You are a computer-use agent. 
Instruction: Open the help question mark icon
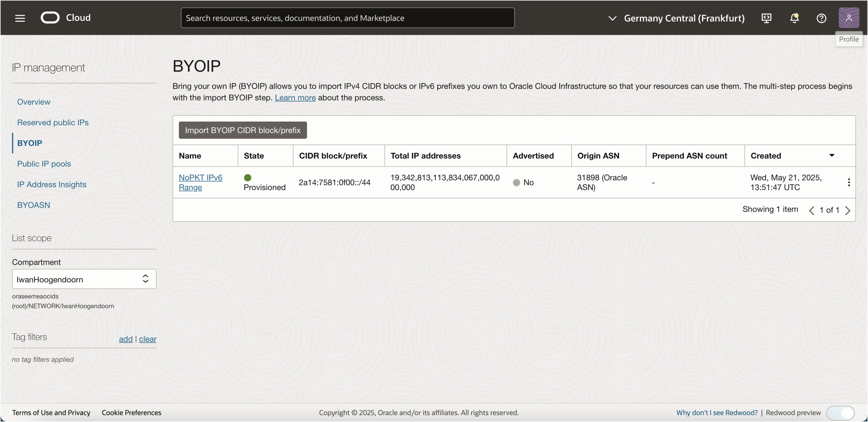pos(821,18)
